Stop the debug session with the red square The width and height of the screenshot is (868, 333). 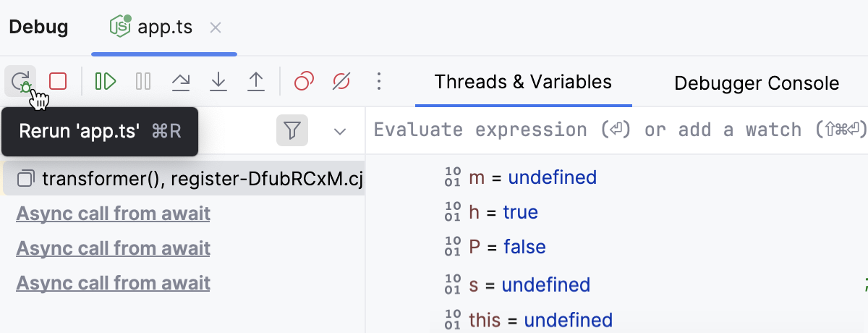tap(58, 81)
